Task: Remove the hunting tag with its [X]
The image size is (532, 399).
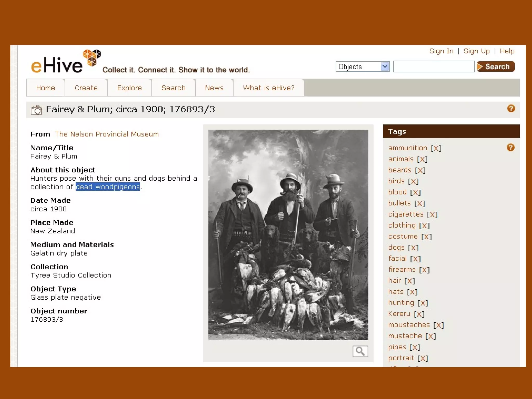Action: tap(423, 303)
